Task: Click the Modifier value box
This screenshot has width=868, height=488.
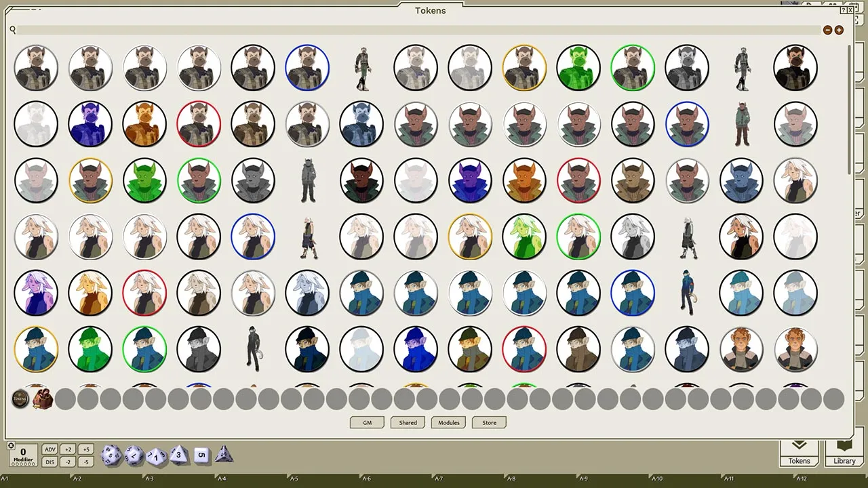Action: pyautogui.click(x=23, y=455)
